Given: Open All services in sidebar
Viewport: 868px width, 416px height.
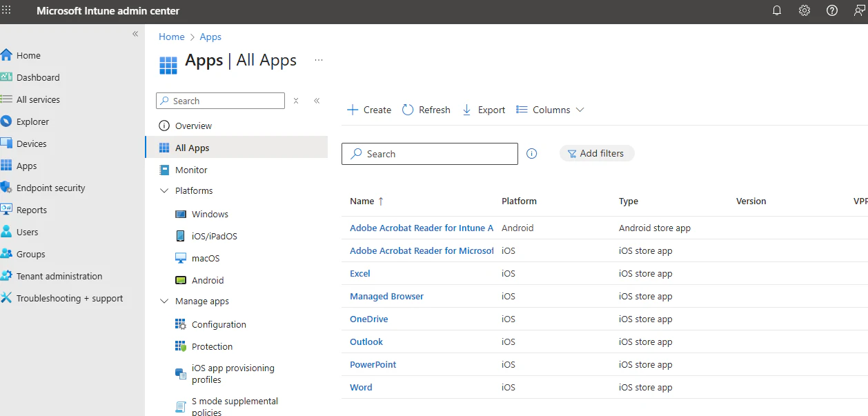Looking at the screenshot, I should [38, 99].
